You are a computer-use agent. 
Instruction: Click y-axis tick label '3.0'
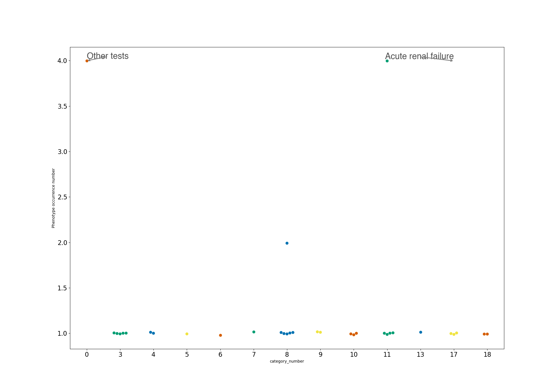62,151
